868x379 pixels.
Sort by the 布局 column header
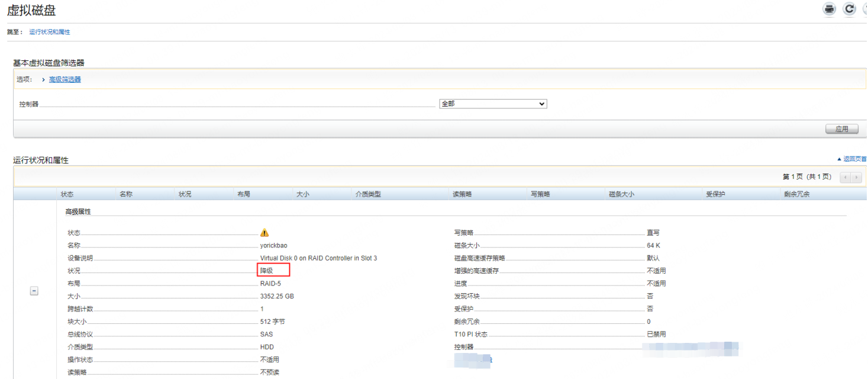click(x=244, y=194)
